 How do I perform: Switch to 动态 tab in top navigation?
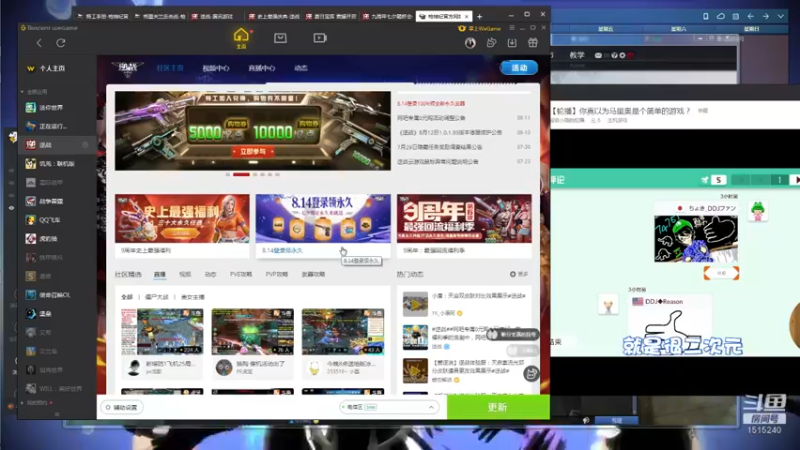[x=301, y=68]
